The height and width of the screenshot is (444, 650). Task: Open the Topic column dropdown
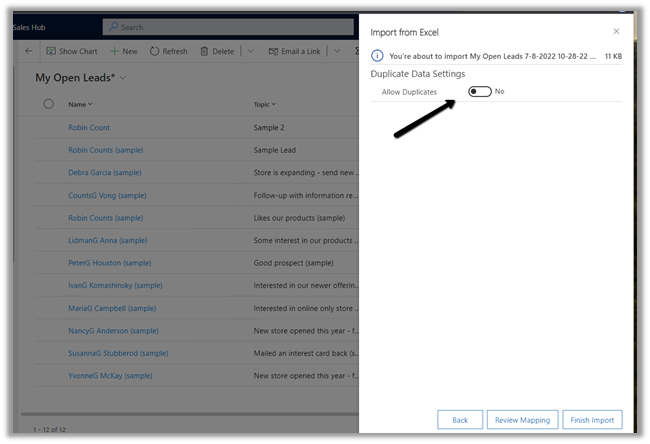click(x=273, y=104)
